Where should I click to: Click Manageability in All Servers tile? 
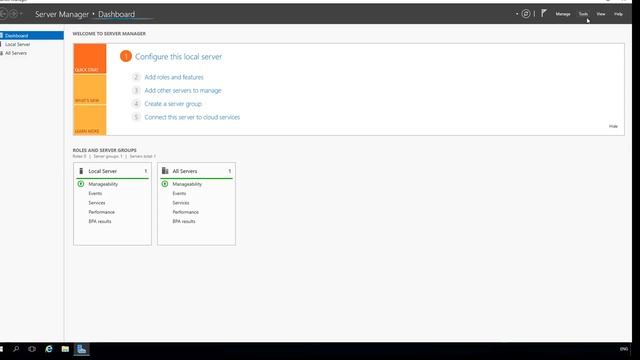tap(187, 184)
